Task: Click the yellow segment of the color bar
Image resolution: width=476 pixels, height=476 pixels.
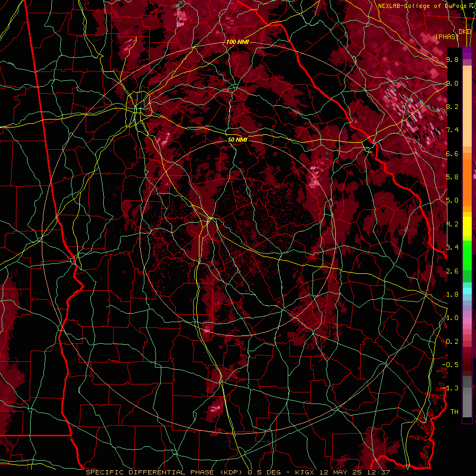Action: 467,226
